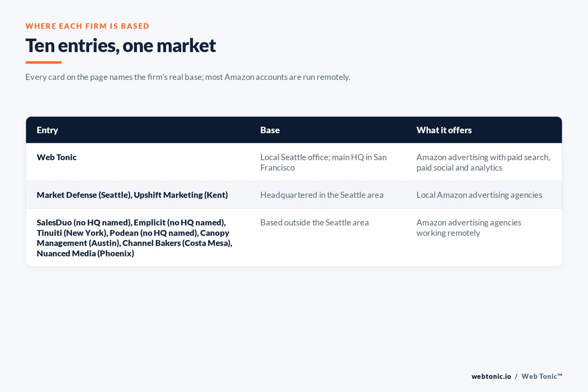Select the 'Where each firm is based' label
Viewport: 588px width, 392px height.
(x=87, y=26)
